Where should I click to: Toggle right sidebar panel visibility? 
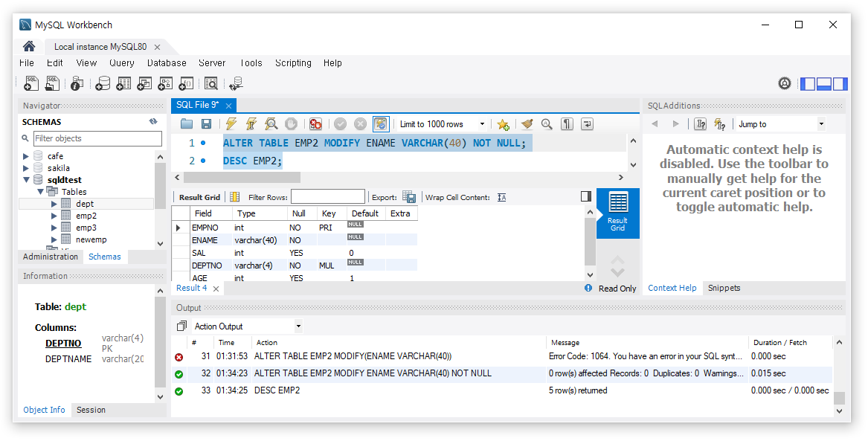point(840,83)
